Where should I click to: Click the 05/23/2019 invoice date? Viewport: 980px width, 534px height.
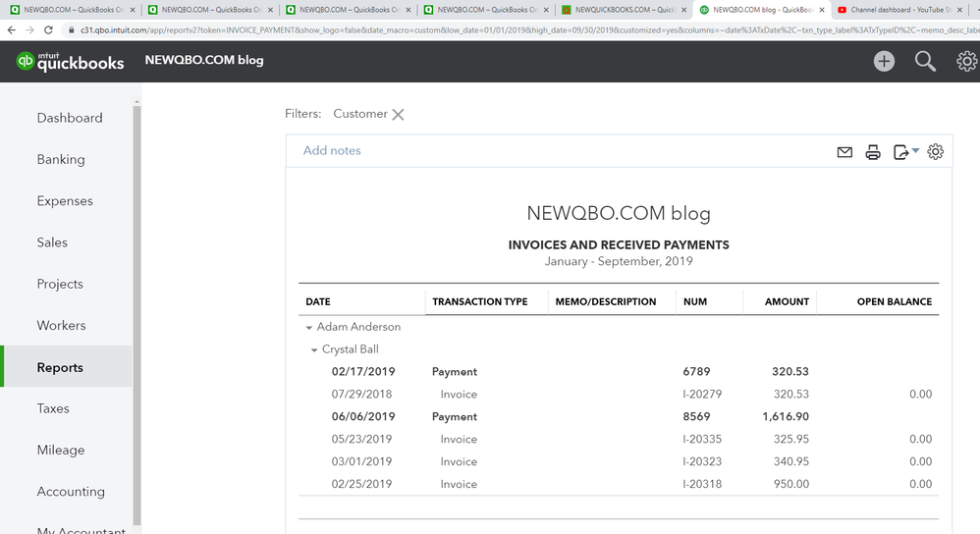(362, 439)
